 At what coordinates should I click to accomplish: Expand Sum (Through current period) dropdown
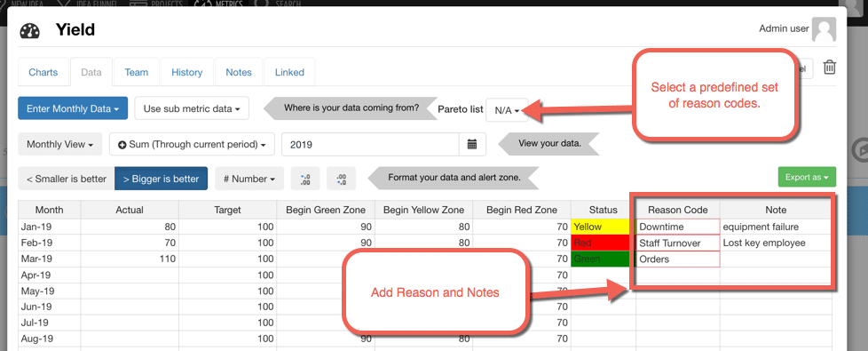click(x=192, y=144)
